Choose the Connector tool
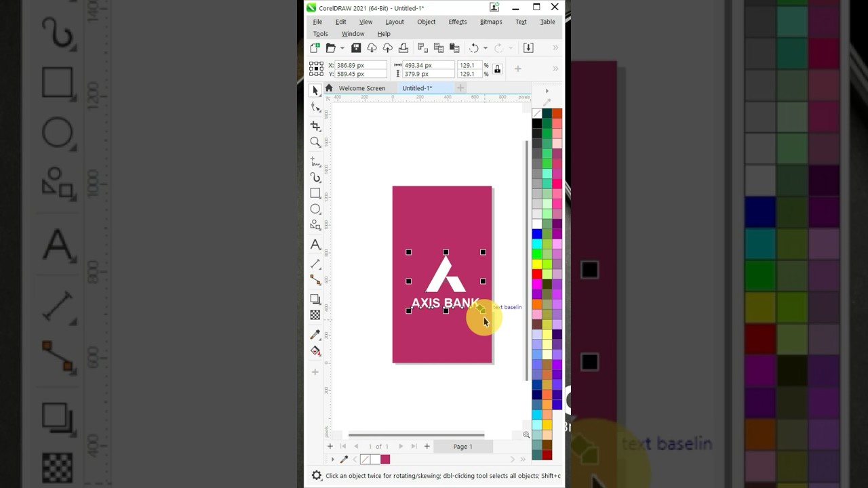 point(315,279)
